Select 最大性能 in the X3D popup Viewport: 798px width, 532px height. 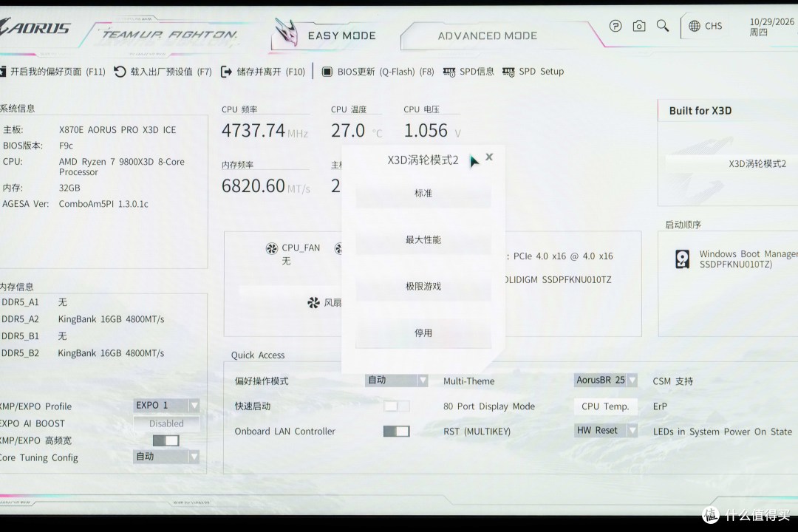423,240
